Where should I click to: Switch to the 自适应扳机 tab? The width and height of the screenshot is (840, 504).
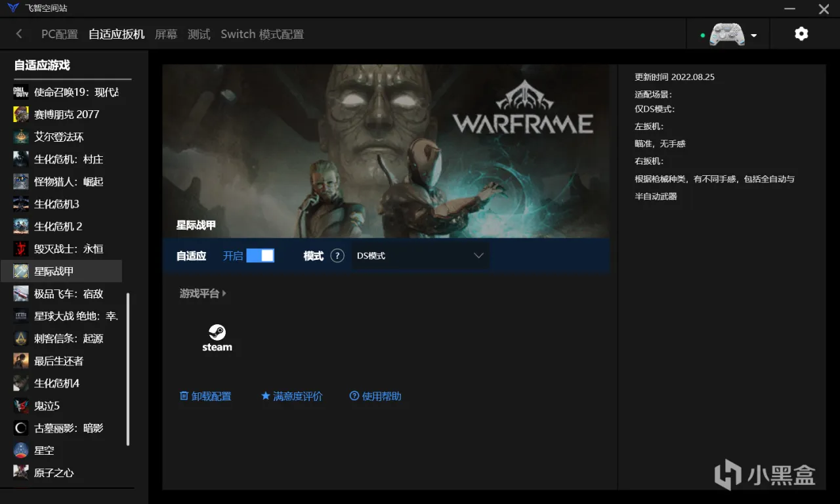[x=117, y=34]
